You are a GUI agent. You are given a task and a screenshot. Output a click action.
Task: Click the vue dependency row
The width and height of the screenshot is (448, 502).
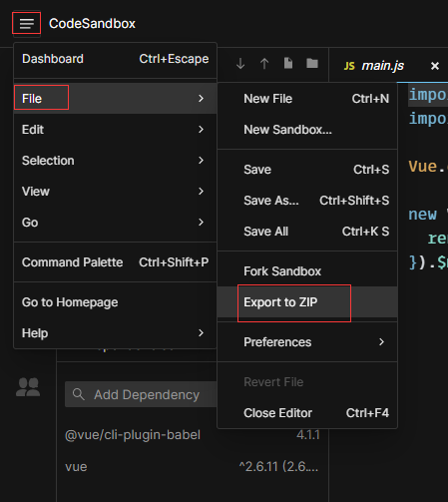pyautogui.click(x=193, y=466)
